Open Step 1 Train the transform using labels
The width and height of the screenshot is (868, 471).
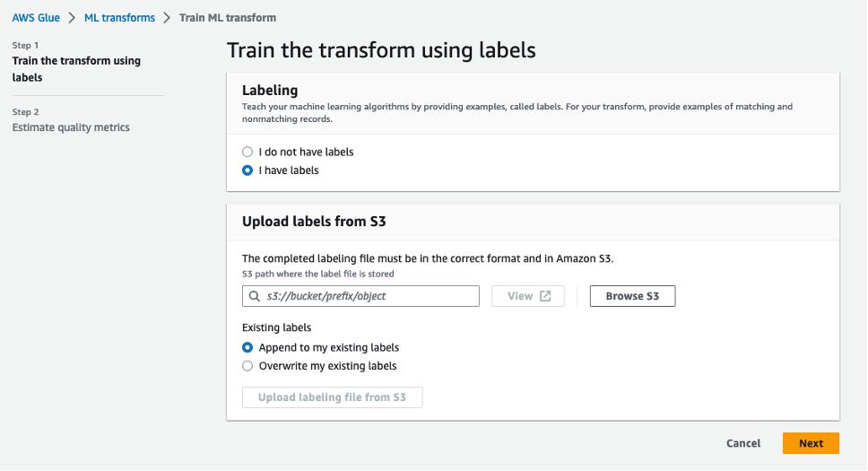pos(75,69)
